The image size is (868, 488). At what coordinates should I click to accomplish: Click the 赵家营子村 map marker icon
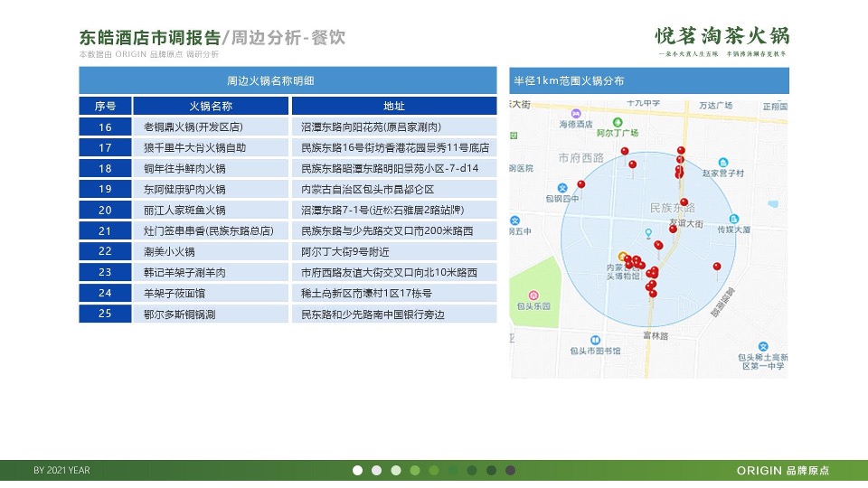[722, 162]
